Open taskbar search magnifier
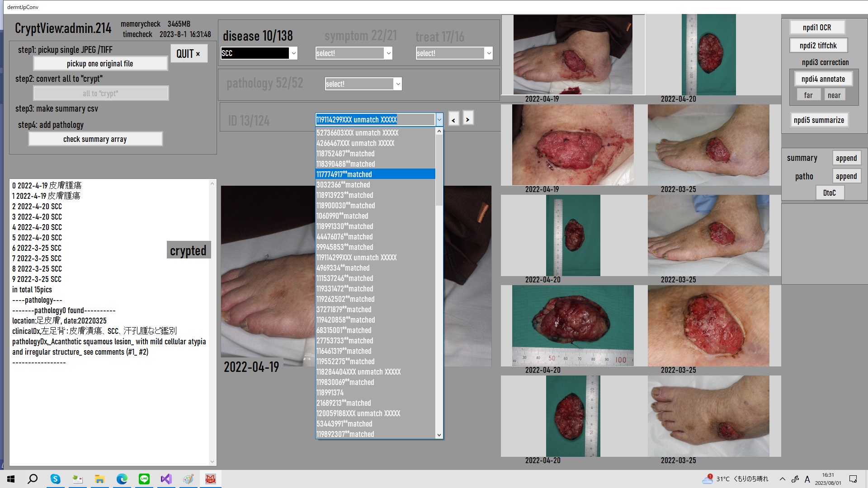The height and width of the screenshot is (488, 868). coord(33,479)
